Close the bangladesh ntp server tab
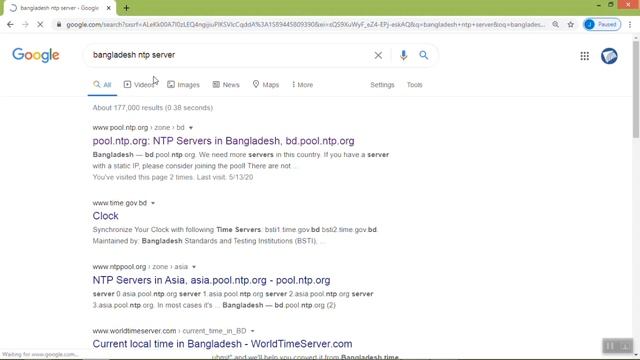 tap(109, 8)
